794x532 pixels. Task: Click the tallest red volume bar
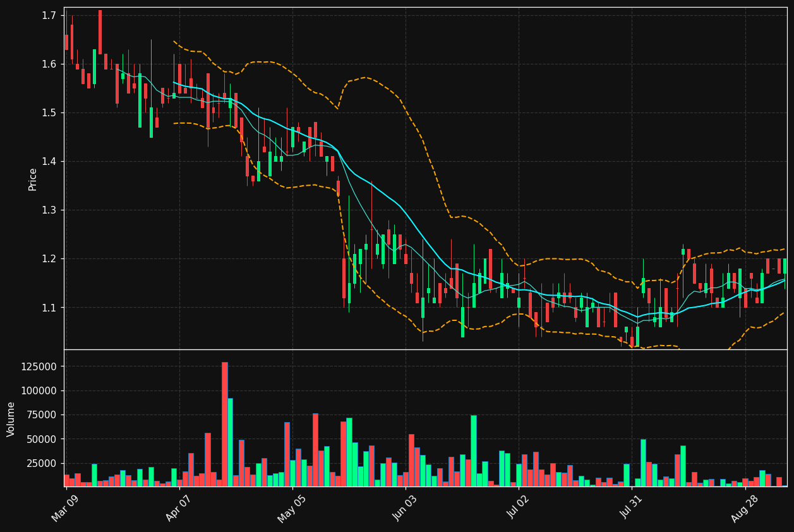224,424
